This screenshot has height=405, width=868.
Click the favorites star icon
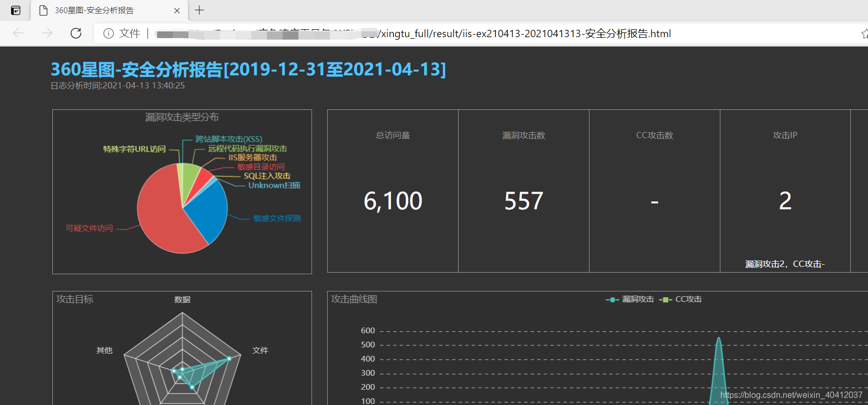pyautogui.click(x=864, y=34)
